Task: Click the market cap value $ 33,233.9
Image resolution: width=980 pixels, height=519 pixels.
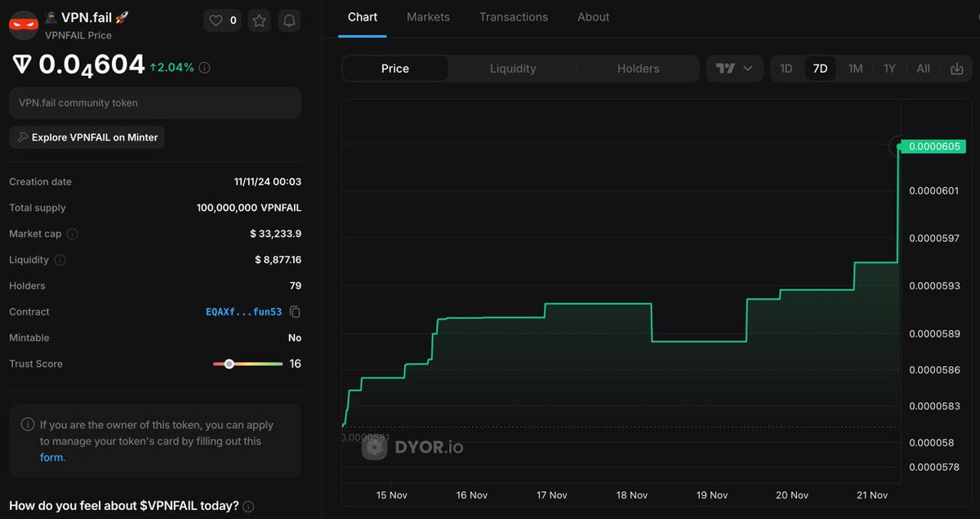Action: [276, 234]
